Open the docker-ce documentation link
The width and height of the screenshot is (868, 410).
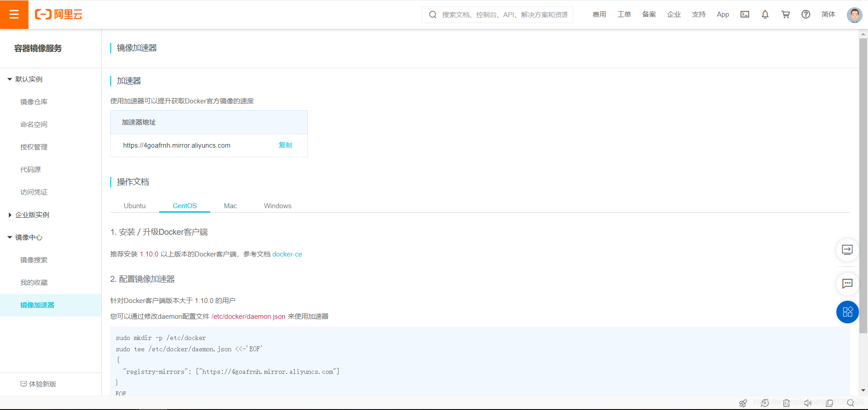(x=287, y=254)
